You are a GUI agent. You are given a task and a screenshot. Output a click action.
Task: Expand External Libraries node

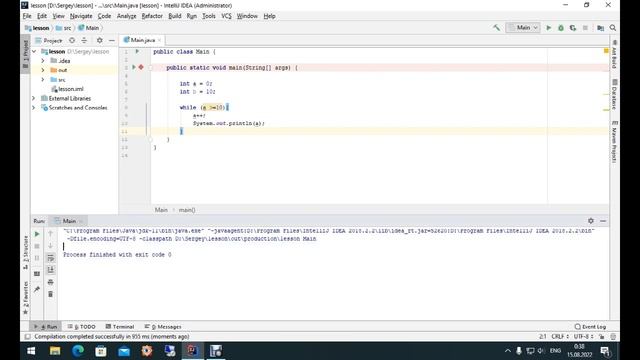pos(34,98)
